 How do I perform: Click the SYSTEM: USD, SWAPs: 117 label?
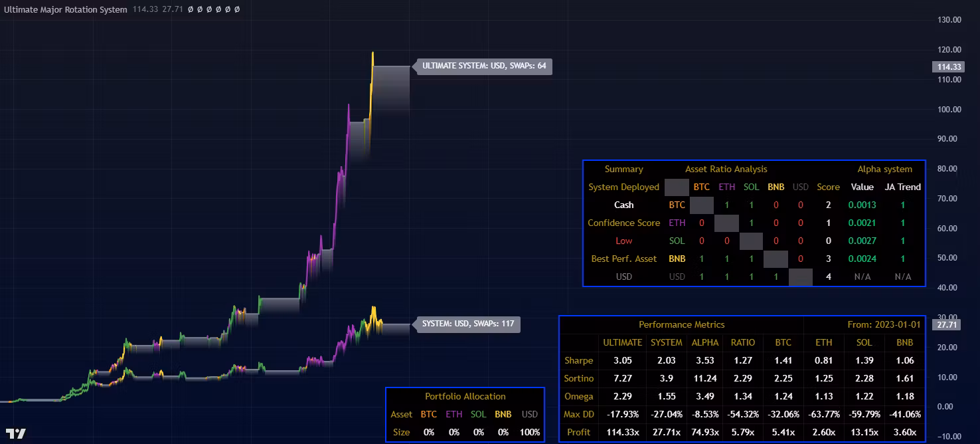coord(467,324)
